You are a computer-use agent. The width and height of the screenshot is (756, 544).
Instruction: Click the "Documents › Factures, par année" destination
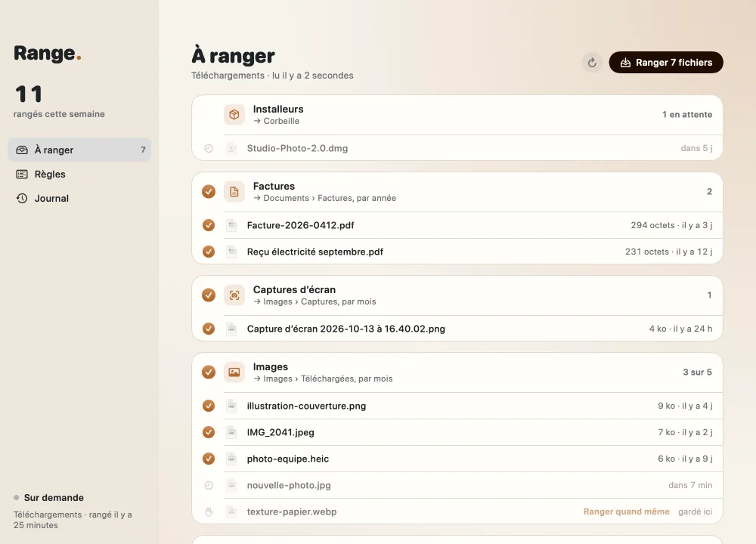click(330, 198)
